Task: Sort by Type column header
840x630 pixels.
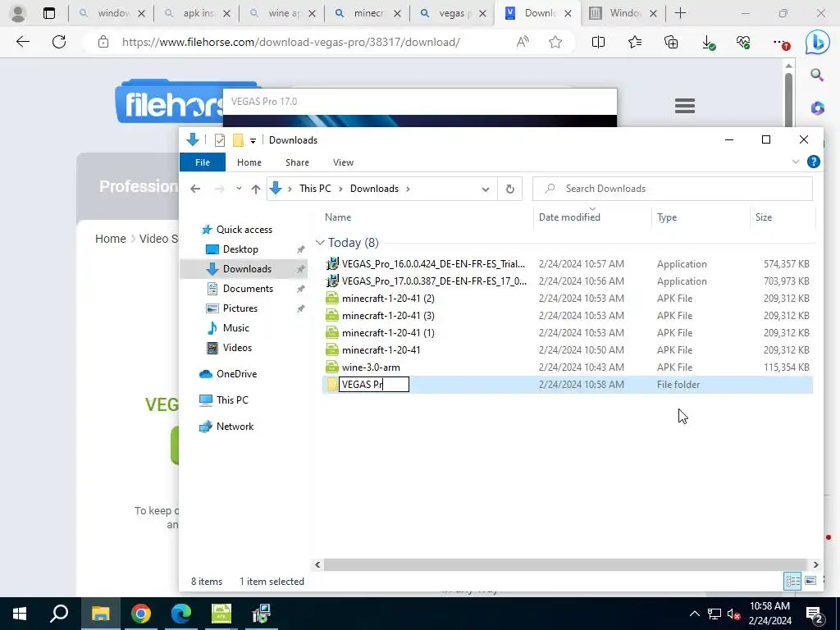Action: [x=667, y=217]
